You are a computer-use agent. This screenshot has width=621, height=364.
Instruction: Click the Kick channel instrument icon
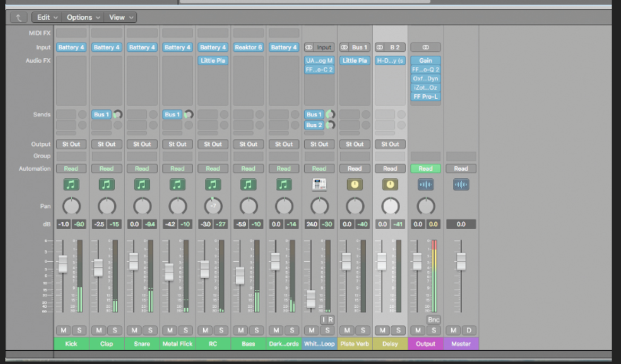(71, 185)
